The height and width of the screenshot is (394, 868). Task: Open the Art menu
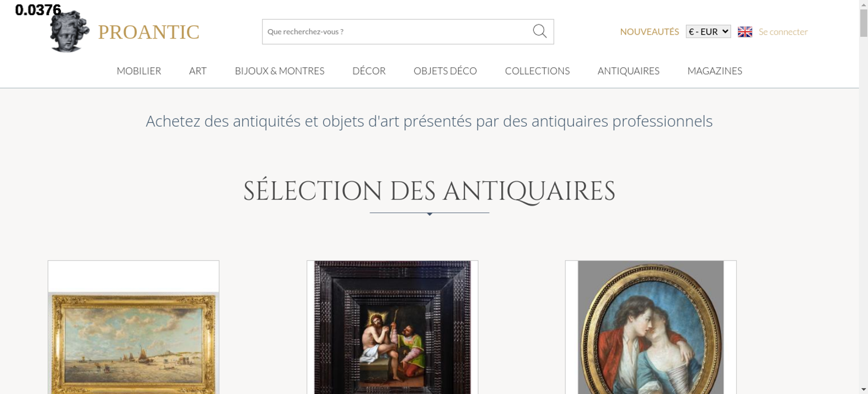(x=198, y=71)
